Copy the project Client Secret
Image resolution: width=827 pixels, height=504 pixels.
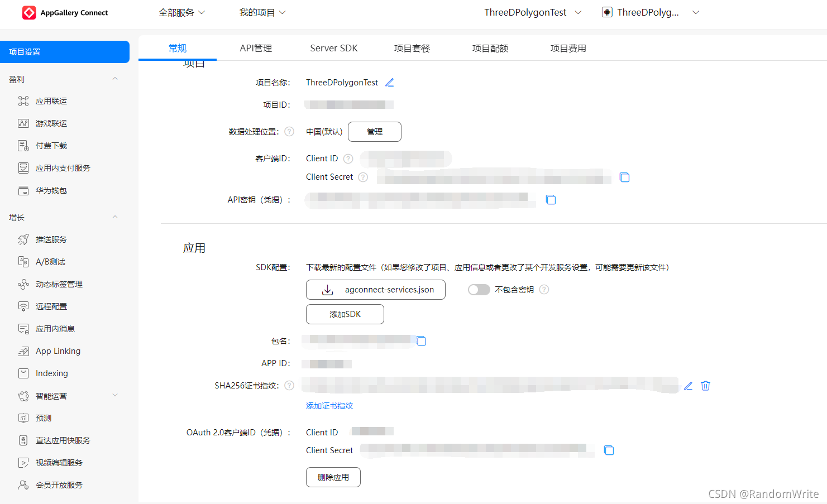(624, 177)
